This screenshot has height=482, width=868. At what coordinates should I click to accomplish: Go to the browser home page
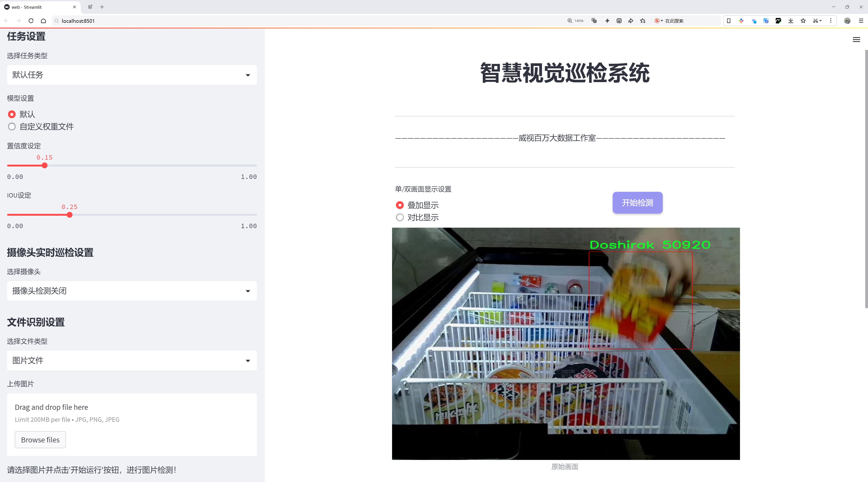pos(43,20)
